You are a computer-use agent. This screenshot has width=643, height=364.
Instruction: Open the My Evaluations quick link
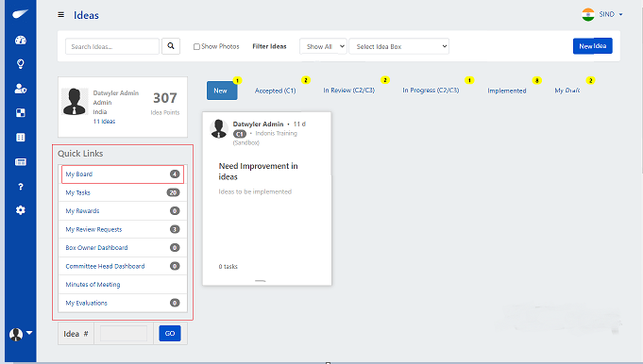pos(123,303)
